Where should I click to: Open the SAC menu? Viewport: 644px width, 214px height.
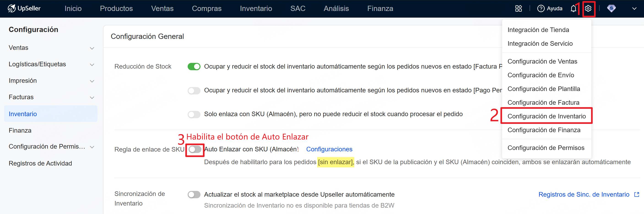pos(298,8)
